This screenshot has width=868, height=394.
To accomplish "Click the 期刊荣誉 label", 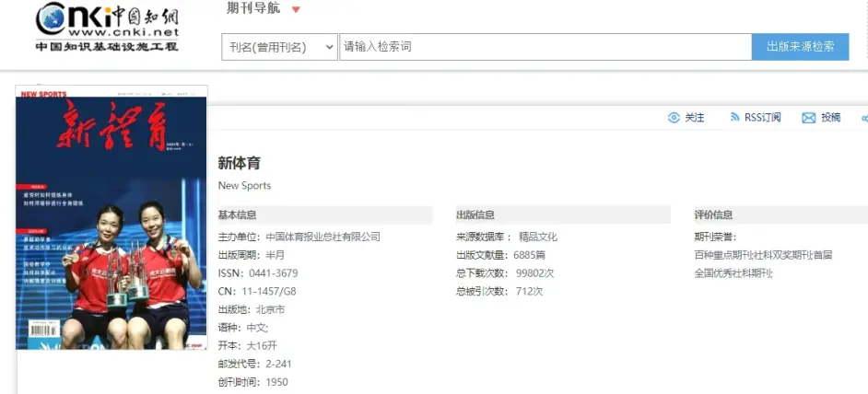I will pyautogui.click(x=716, y=238).
